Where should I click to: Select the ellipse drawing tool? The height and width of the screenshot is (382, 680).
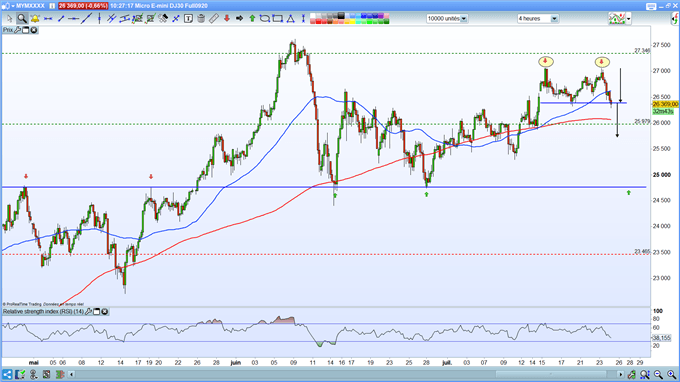click(265, 19)
